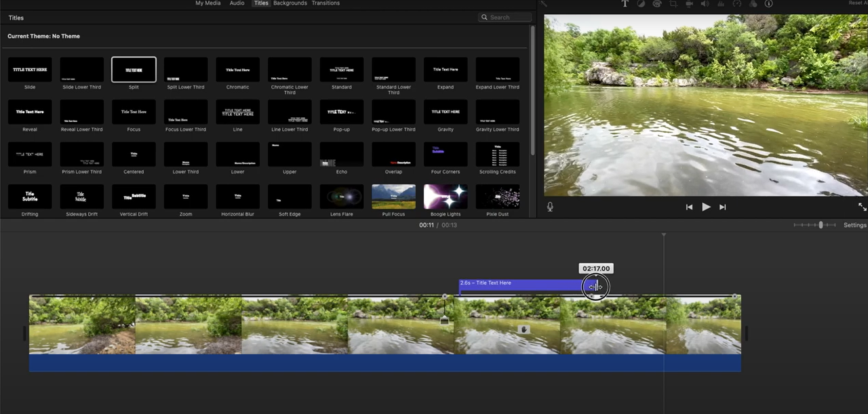
Task: Choose the Gravity Lower Third title
Action: 498,112
